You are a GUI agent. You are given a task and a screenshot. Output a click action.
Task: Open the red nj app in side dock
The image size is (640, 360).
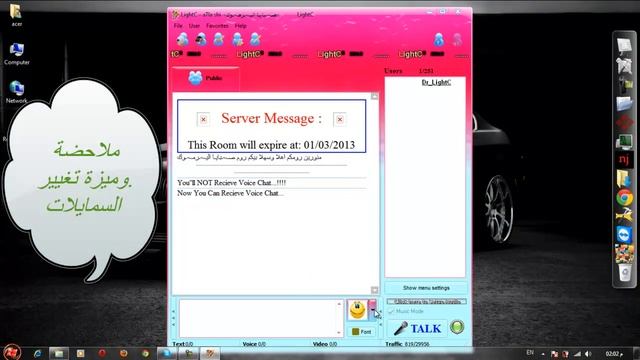click(x=624, y=159)
